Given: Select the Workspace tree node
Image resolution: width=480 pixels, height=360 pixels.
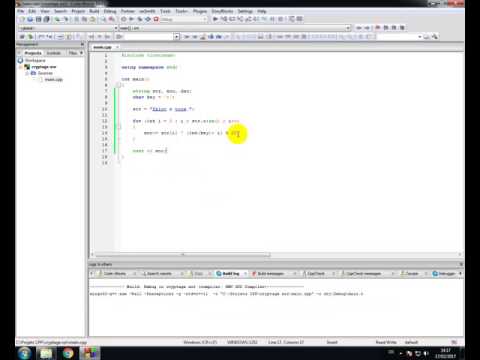Looking at the screenshot, I should coord(35,61).
